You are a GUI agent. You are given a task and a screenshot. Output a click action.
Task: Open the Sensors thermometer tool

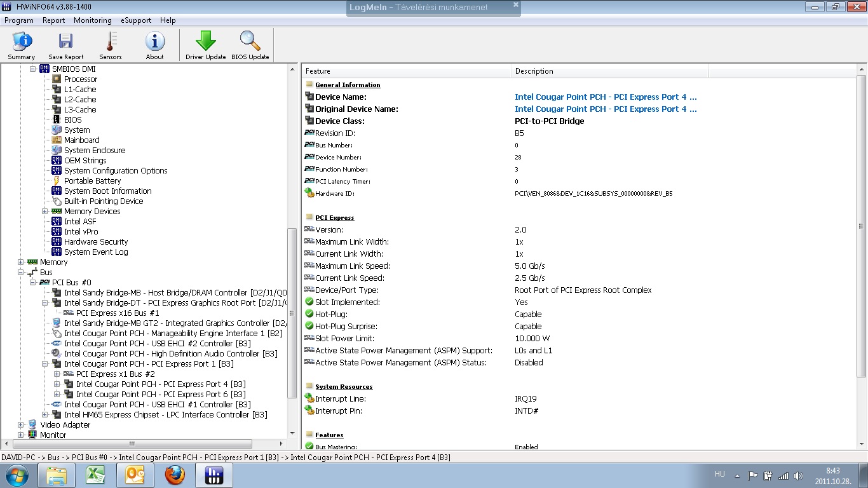110,46
